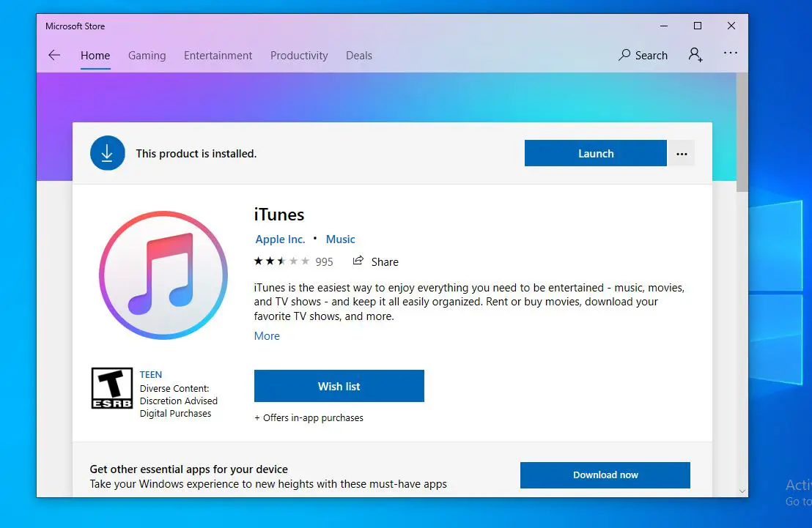Click the Download now button
This screenshot has height=528, width=812.
[x=605, y=475]
